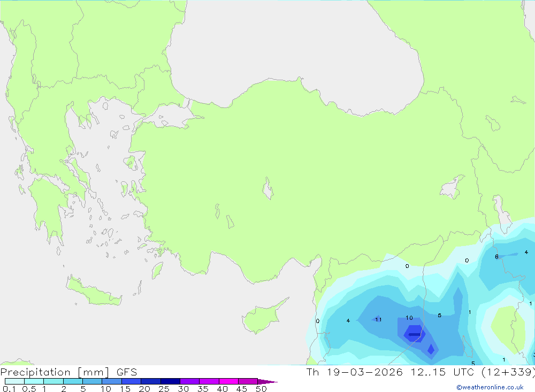This screenshot has height=392, width=535.
Task: Select the 10–15 mm legend color box
Action: tap(112, 381)
